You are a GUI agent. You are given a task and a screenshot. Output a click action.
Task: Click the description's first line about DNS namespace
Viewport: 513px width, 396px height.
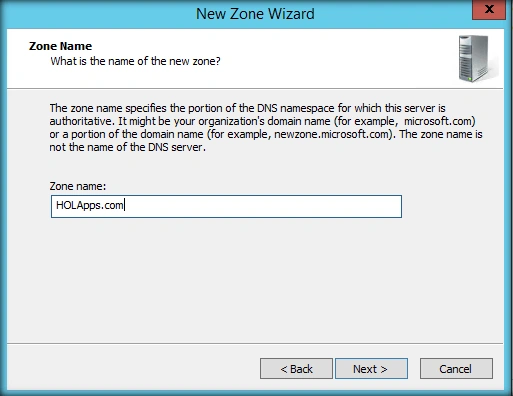coord(247,108)
